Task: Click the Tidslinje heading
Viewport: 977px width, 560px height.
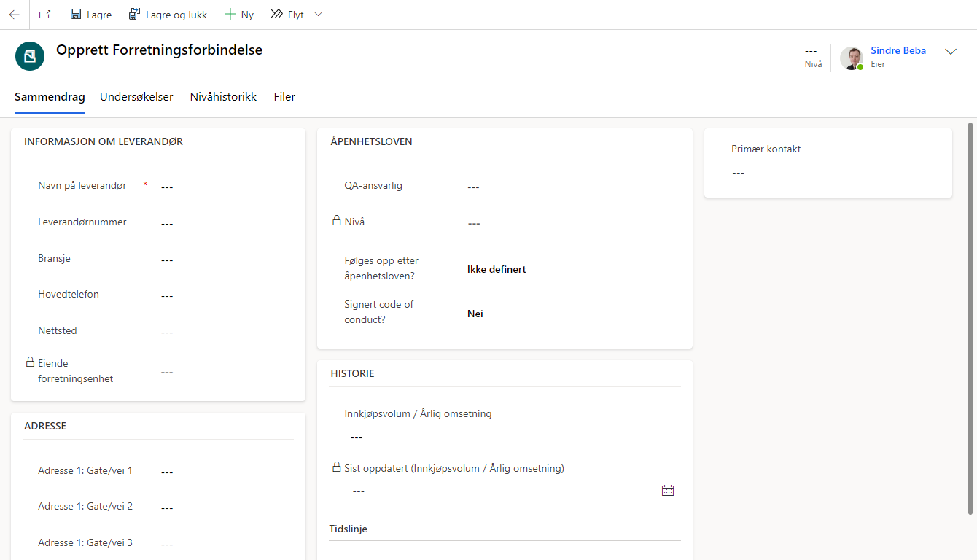Action: tap(349, 529)
